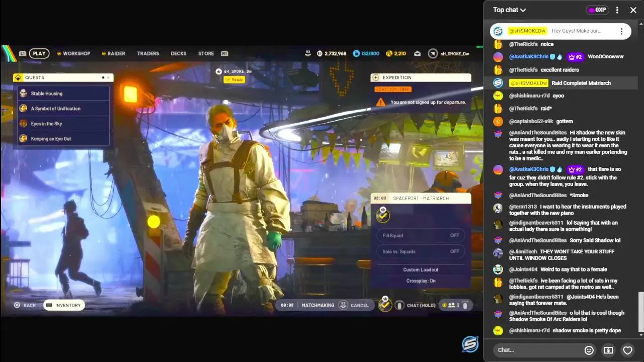This screenshot has width=644, height=362.
Task: Select the Keeping an Eye Out quest
Action: click(x=63, y=139)
